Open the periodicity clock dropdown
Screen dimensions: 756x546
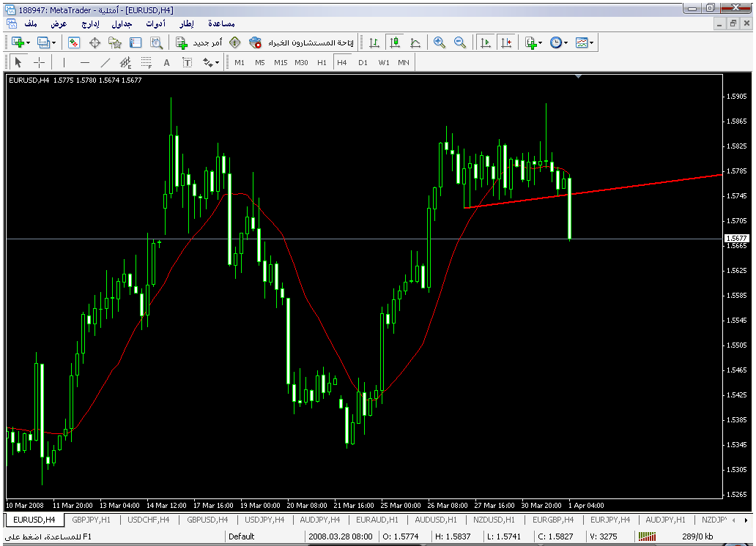(559, 42)
